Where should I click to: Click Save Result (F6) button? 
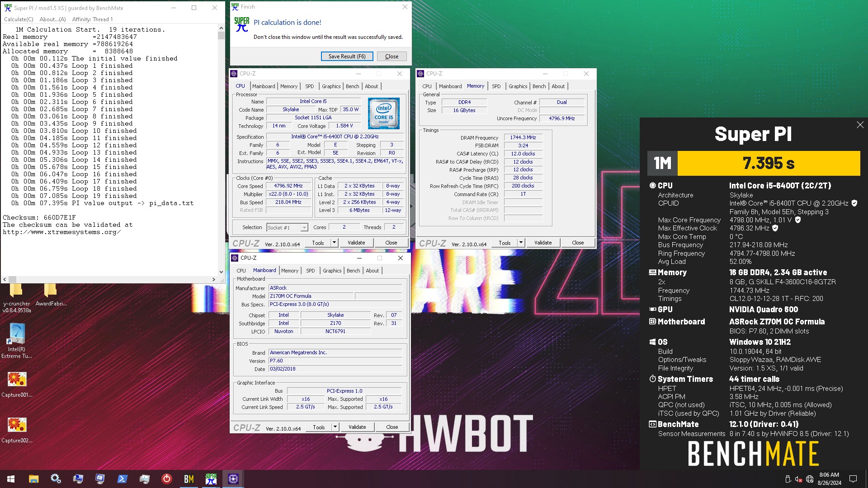(347, 56)
